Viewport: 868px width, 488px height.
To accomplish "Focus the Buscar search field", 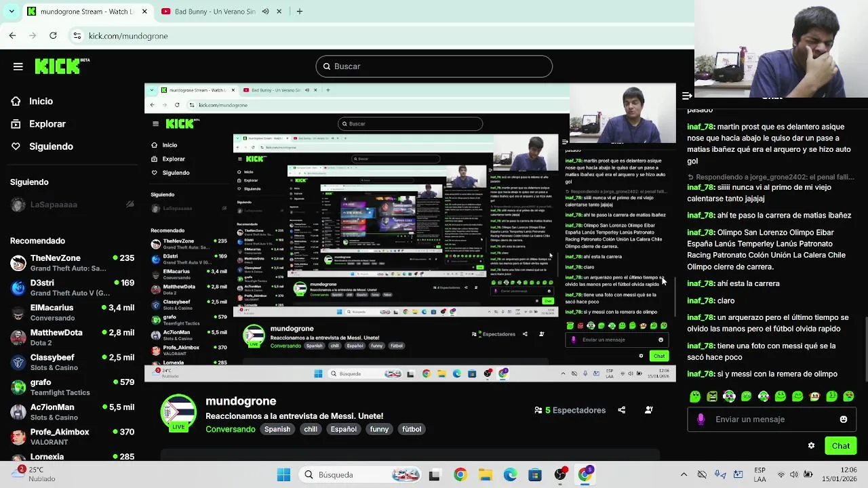I will pyautogui.click(x=434, y=66).
